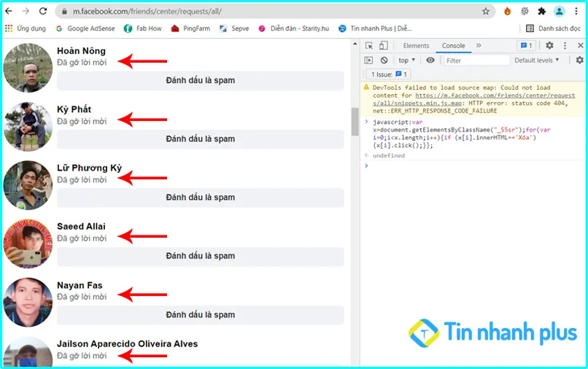Open console settings gear beside Default levels
This screenshot has height=369, width=588.
(x=579, y=60)
